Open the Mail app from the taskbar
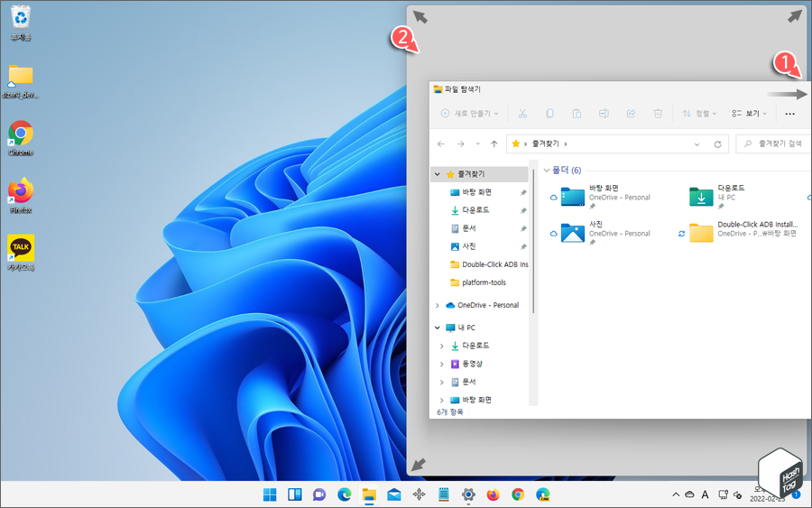 [x=394, y=495]
